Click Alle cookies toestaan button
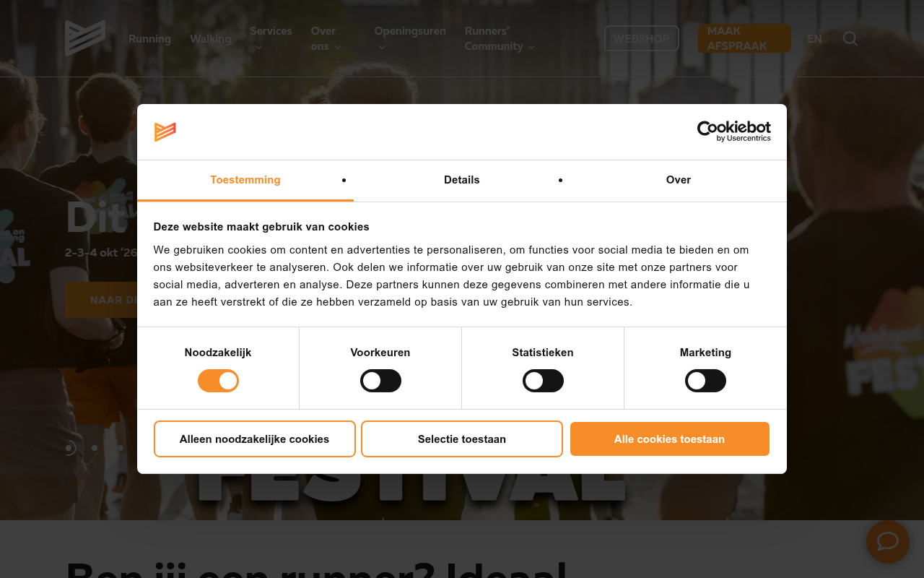This screenshot has height=578, width=924. pyautogui.click(x=669, y=439)
